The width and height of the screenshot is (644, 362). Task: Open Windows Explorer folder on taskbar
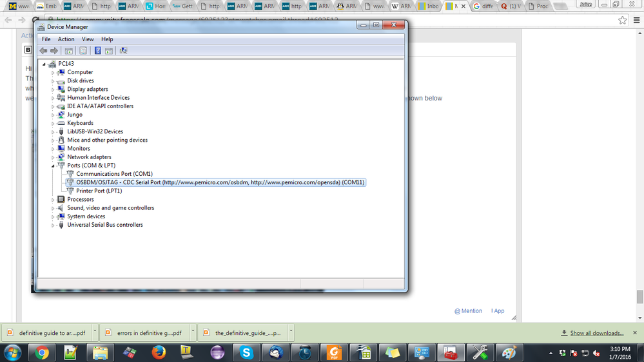[100, 352]
